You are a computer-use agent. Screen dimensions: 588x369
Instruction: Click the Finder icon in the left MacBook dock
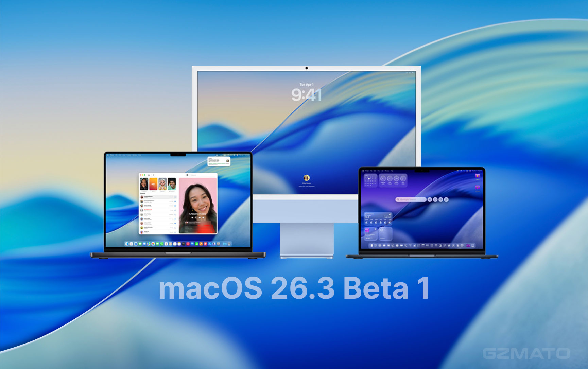(127, 244)
